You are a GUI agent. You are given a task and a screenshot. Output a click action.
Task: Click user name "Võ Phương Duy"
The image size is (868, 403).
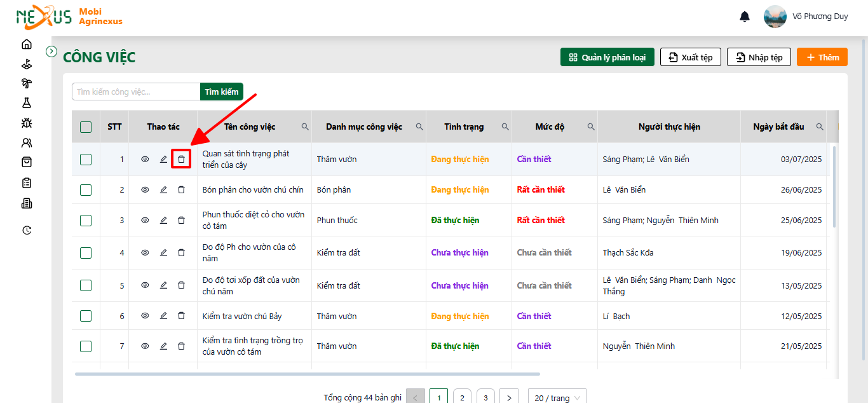click(x=820, y=17)
